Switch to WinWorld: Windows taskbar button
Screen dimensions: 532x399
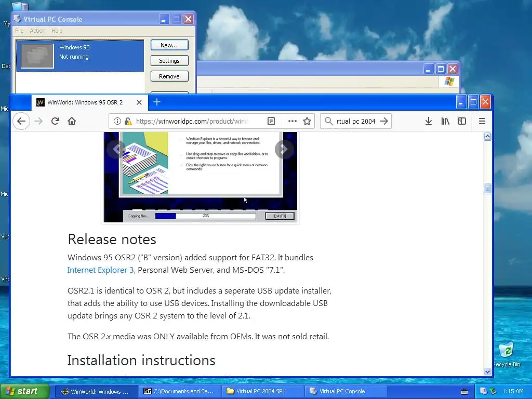tap(96, 391)
